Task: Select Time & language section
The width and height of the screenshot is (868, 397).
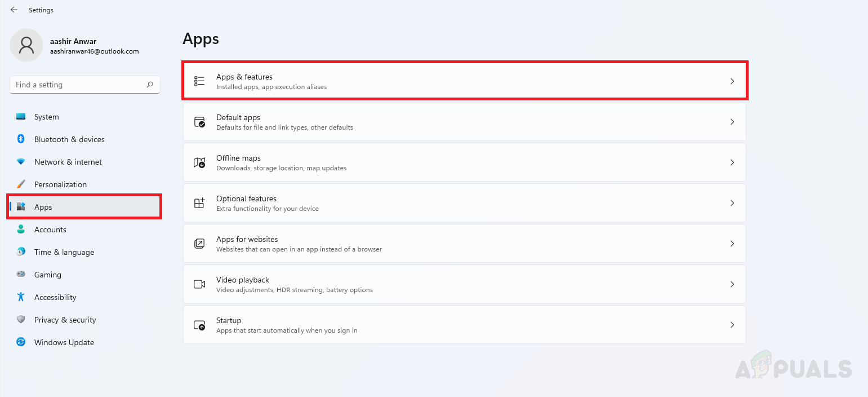Action: point(64,252)
